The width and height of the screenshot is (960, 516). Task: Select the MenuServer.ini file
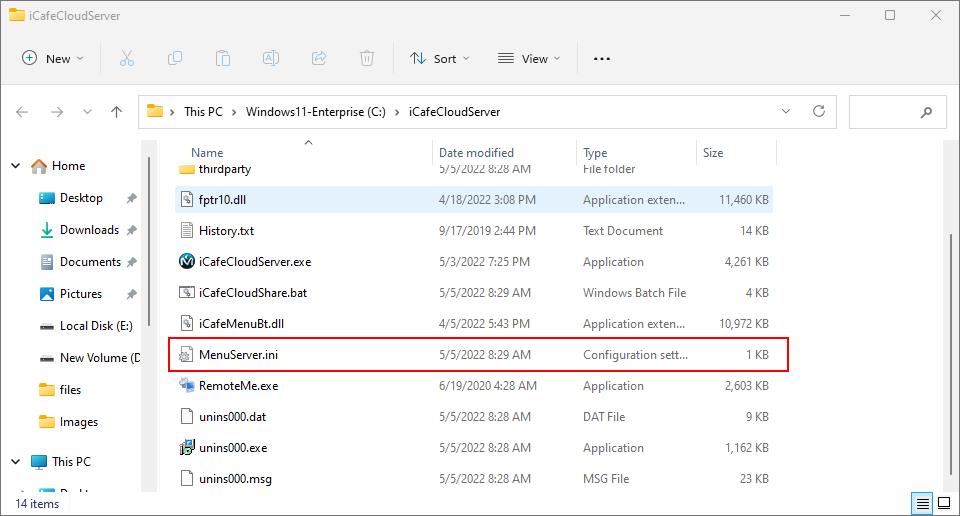coord(231,355)
